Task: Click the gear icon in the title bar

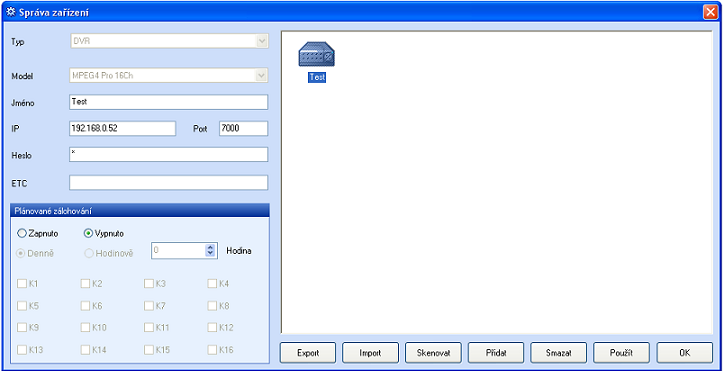Action: (11, 12)
